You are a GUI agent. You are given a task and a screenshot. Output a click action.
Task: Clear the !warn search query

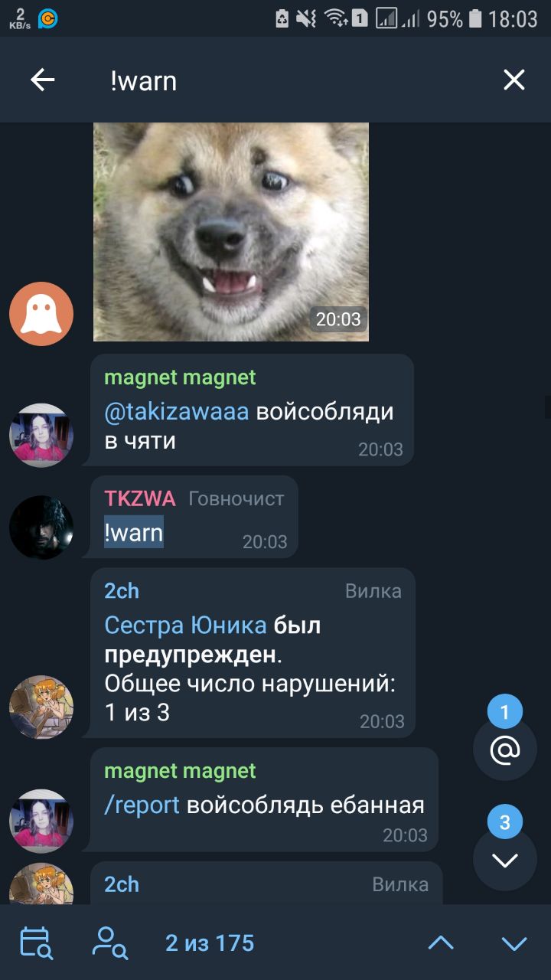click(514, 80)
